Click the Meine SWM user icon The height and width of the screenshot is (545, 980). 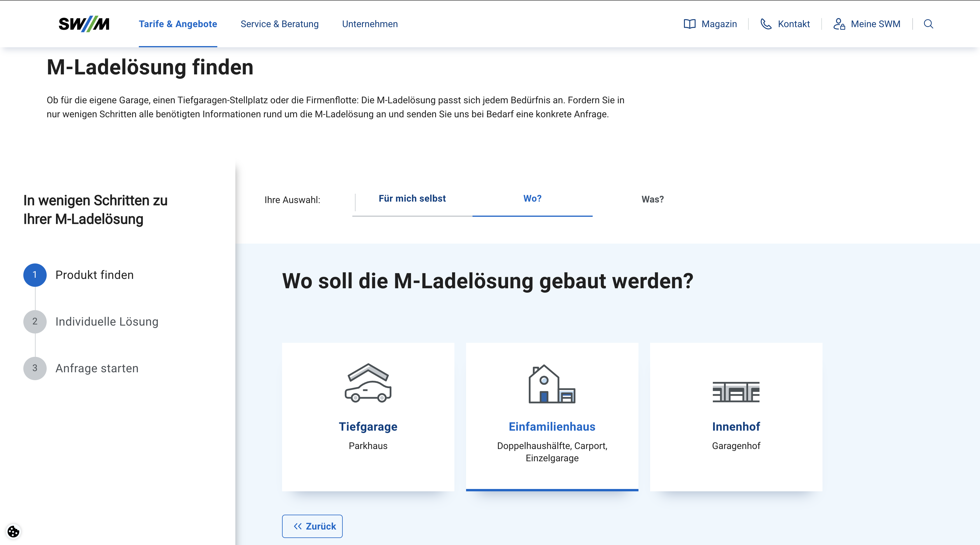[x=839, y=24]
